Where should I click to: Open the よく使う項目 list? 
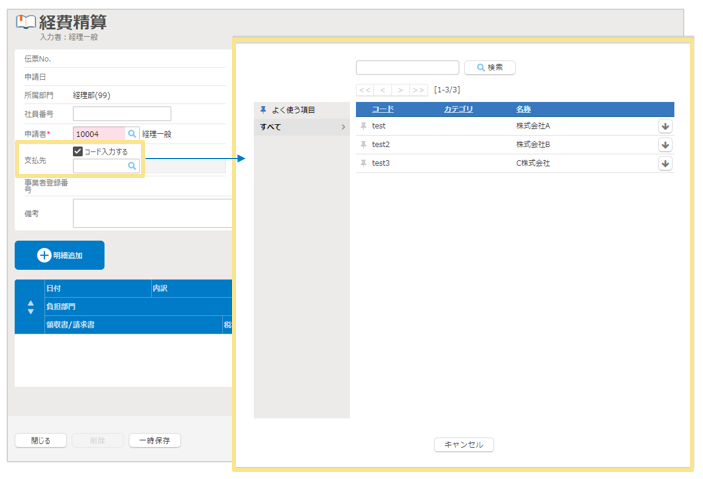click(x=292, y=109)
